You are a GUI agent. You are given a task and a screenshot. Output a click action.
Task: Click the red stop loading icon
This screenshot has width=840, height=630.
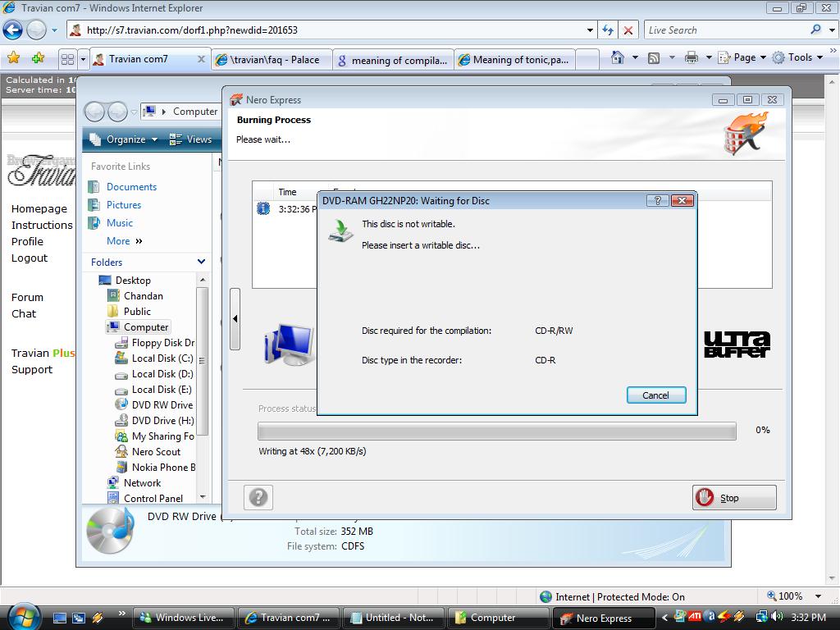point(628,30)
